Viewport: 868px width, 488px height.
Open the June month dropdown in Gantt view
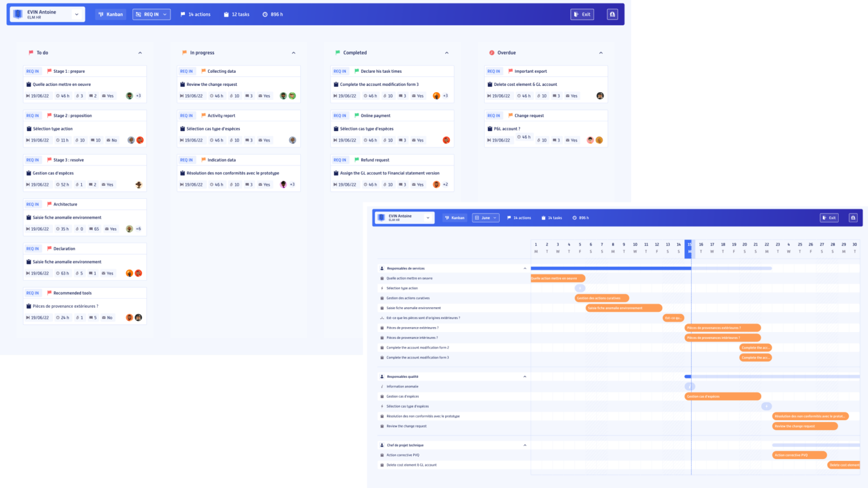click(485, 217)
